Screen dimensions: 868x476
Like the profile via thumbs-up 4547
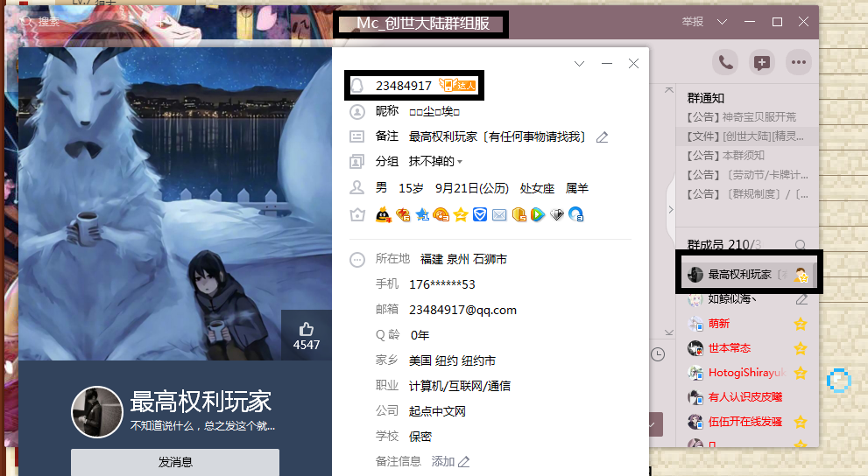pyautogui.click(x=307, y=336)
